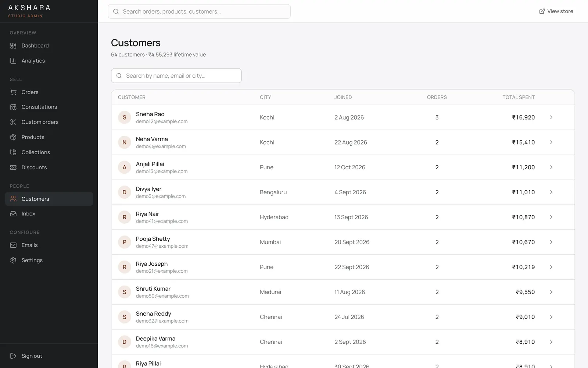Screen dimensions: 588x368
Task: Click the Products box icon
Action: click(x=13, y=137)
